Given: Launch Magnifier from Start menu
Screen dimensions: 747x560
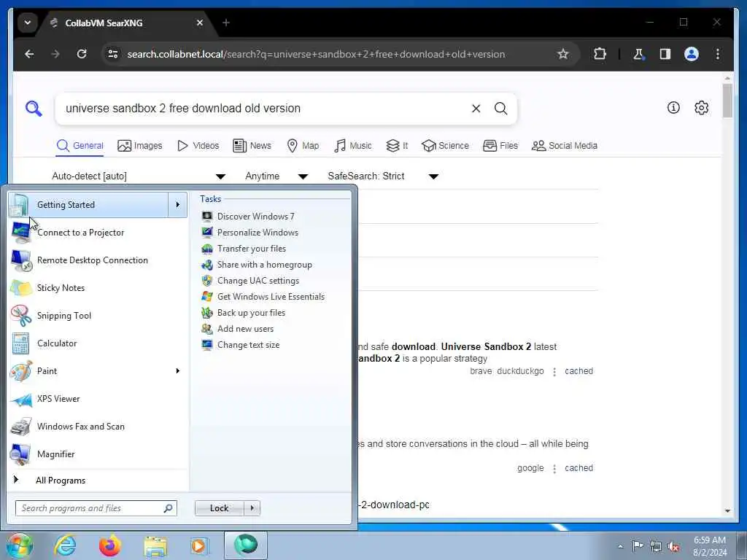Looking at the screenshot, I should [x=98, y=454].
